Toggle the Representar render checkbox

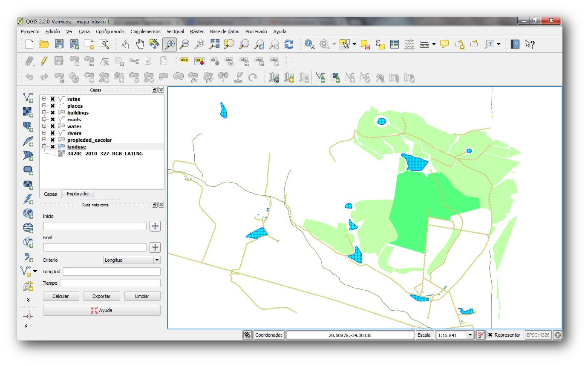[x=490, y=335]
